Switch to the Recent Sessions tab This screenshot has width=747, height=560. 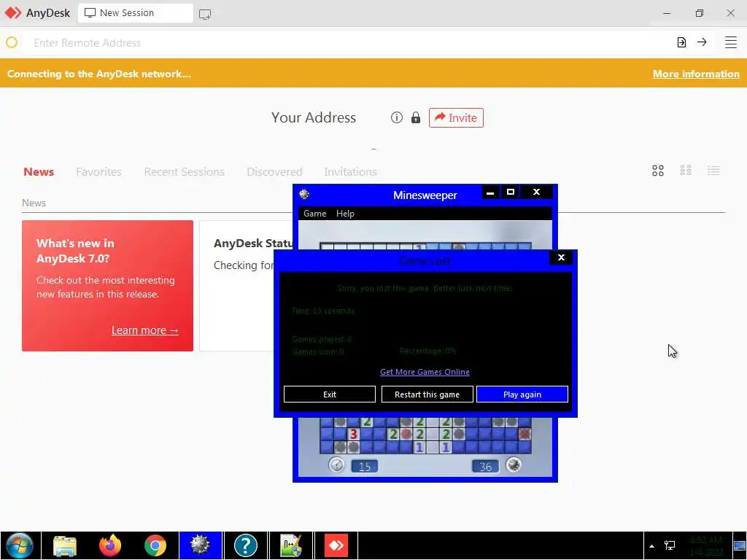(x=184, y=172)
